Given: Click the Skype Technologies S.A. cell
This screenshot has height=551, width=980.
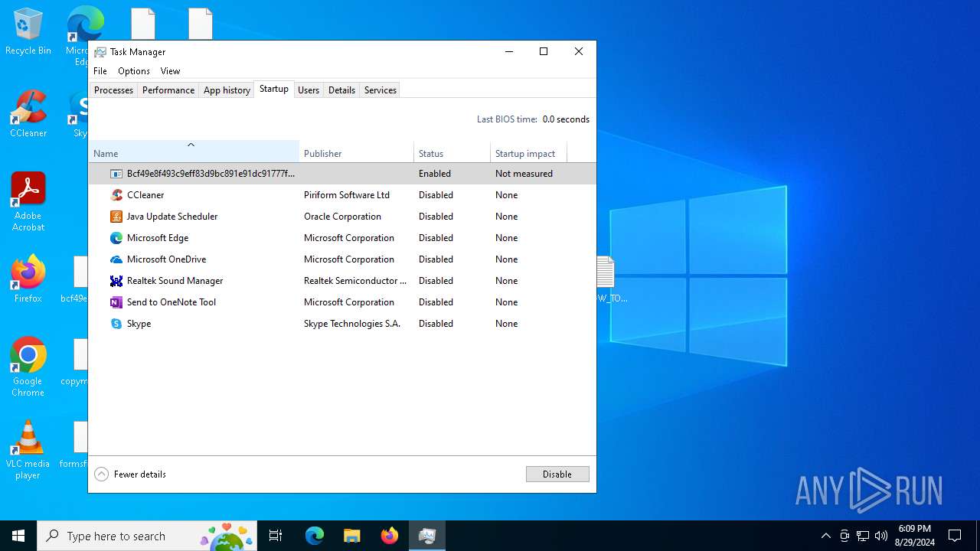Looking at the screenshot, I should [352, 324].
